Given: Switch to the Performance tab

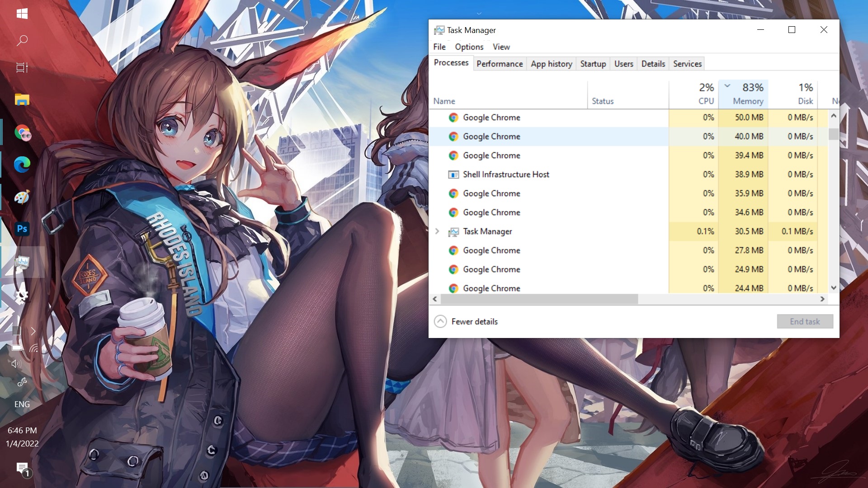Looking at the screenshot, I should coord(500,64).
